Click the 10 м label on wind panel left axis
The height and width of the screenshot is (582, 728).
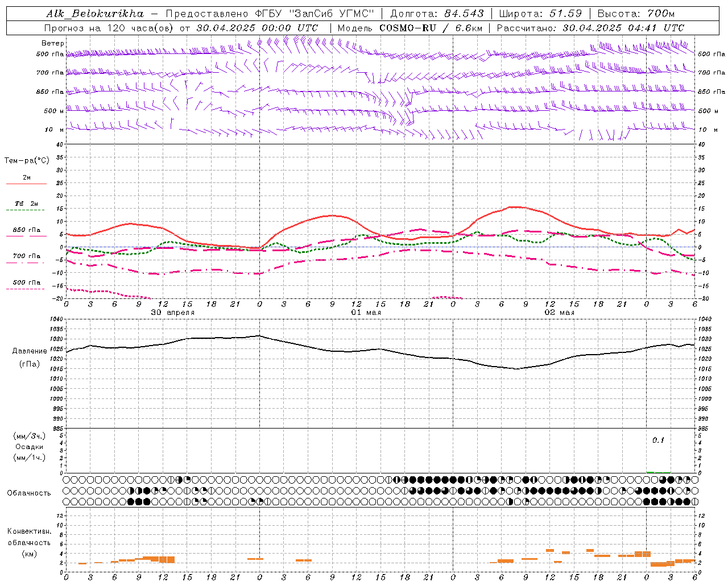[x=55, y=130]
